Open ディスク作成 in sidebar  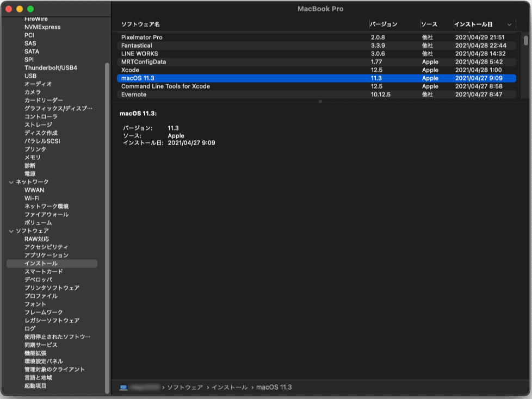[41, 133]
